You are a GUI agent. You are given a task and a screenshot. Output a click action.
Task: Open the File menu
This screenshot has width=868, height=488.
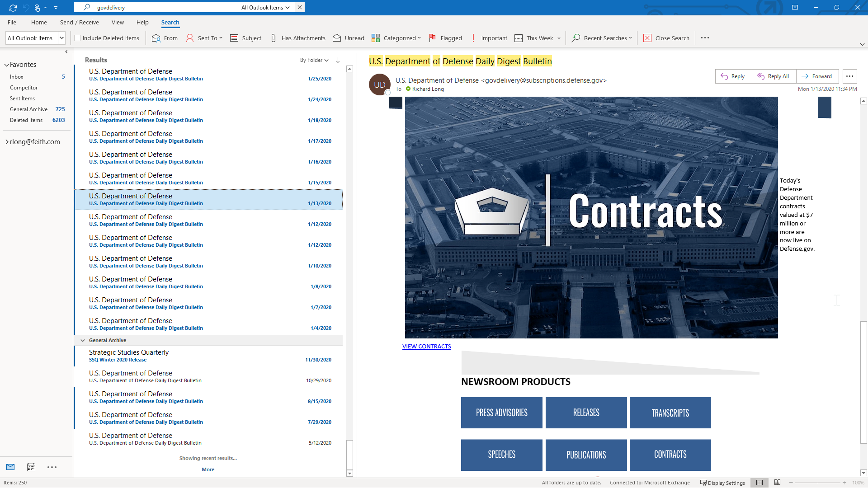point(12,23)
